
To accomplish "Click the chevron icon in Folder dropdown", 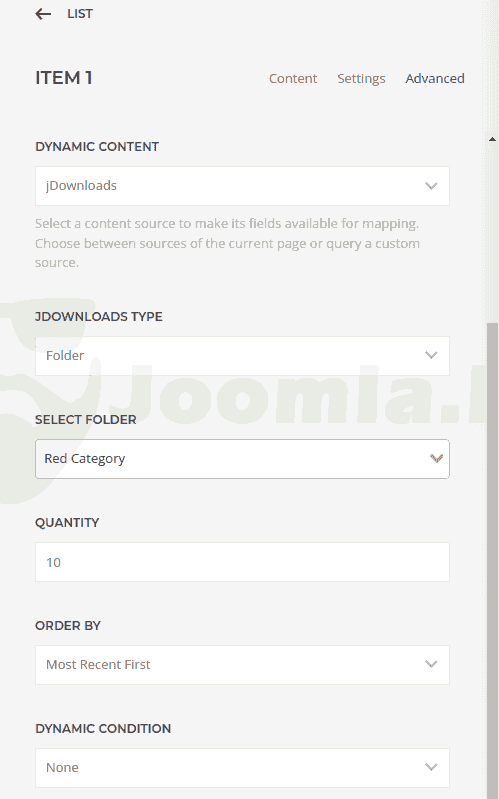I will [431, 355].
